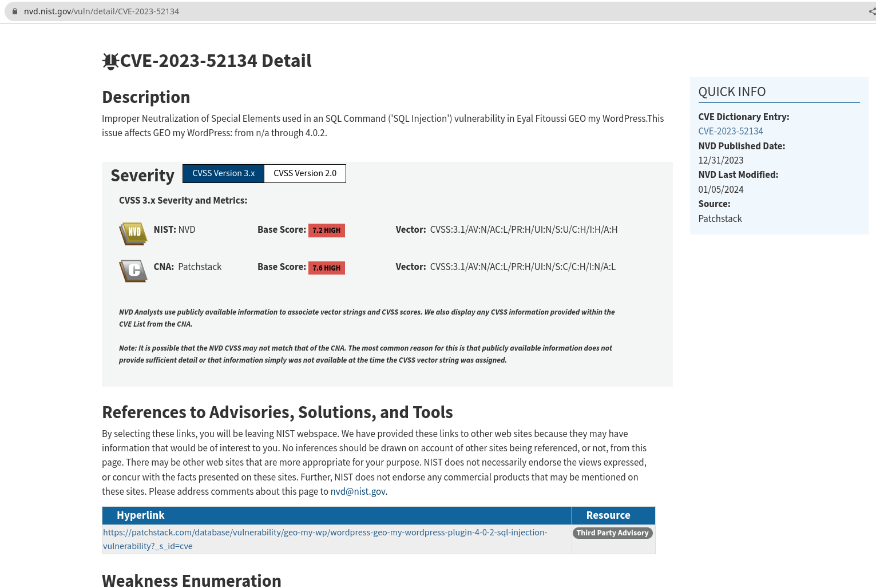This screenshot has width=876, height=588.
Task: Open the 7.2 HIGH base score
Action: [326, 231]
